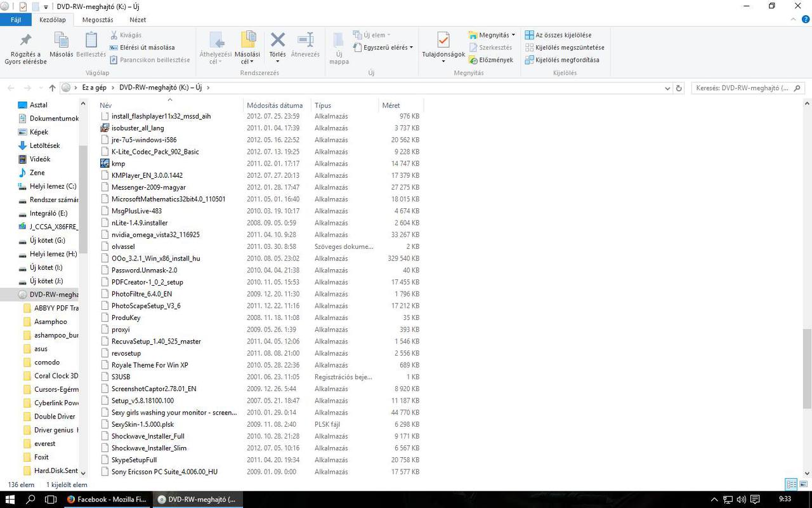Click the Törlés (delete) X icon
Image resolution: width=812 pixels, height=508 pixels.
277,41
